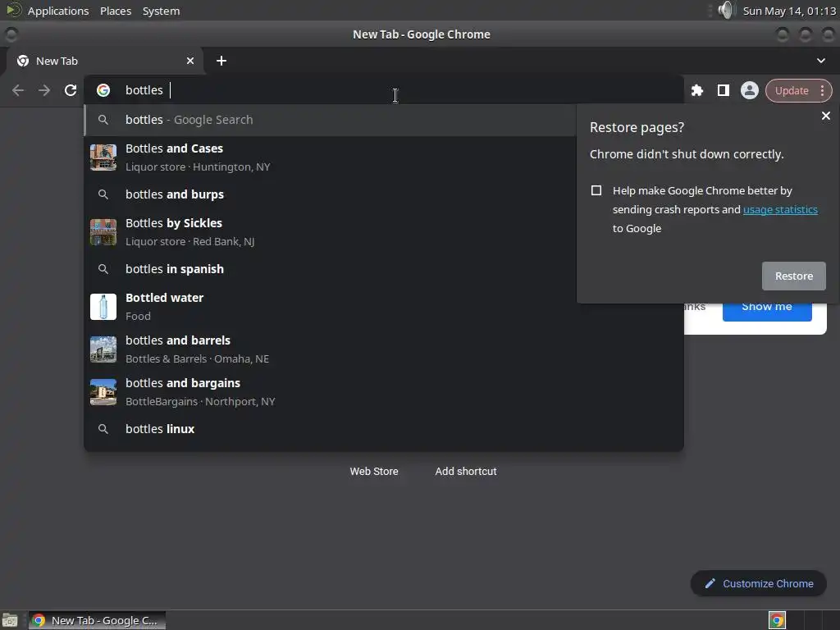
Task: Click Add shortcut
Action: click(466, 472)
